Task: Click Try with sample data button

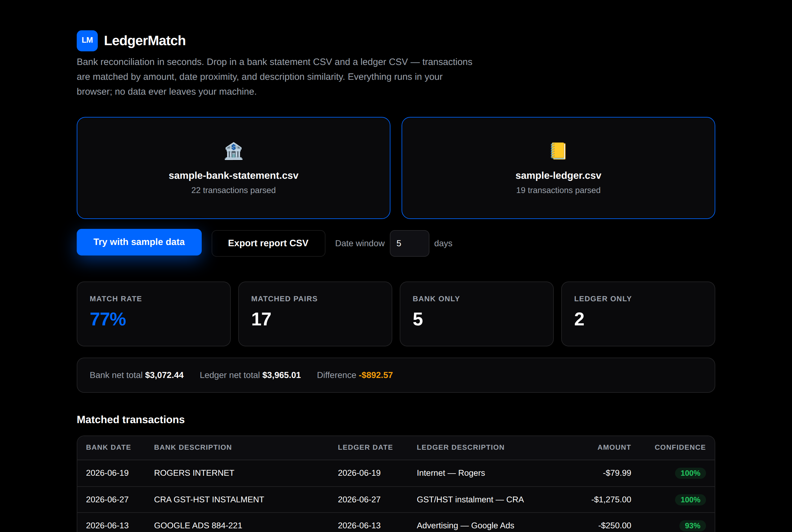Action: pos(139,242)
